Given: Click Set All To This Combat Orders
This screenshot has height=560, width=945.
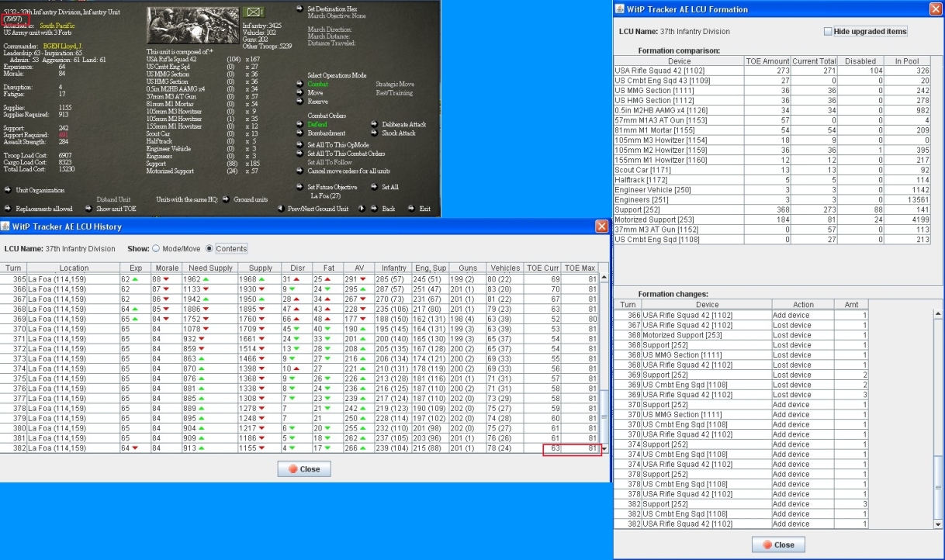Looking at the screenshot, I should coord(347,154).
